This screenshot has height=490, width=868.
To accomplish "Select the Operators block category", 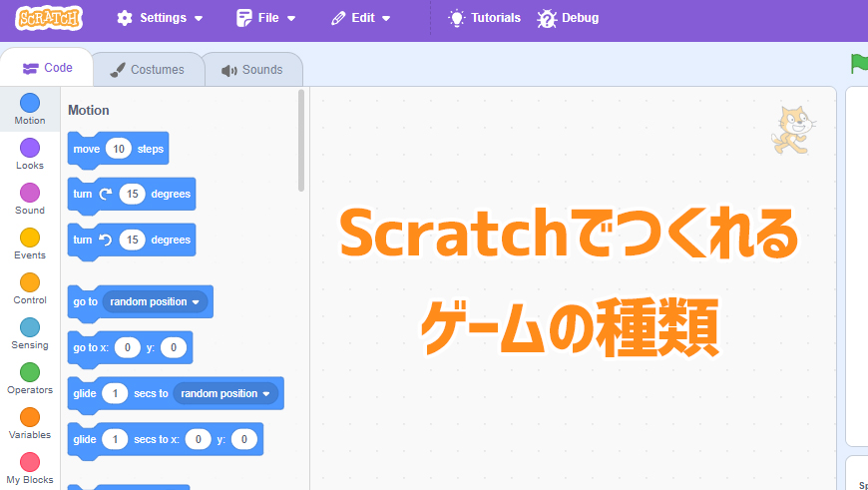I will [x=30, y=378].
